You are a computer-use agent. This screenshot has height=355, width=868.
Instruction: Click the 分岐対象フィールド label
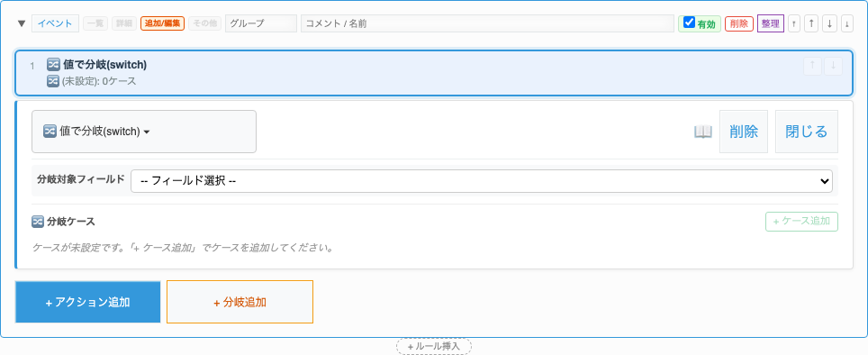click(x=81, y=179)
